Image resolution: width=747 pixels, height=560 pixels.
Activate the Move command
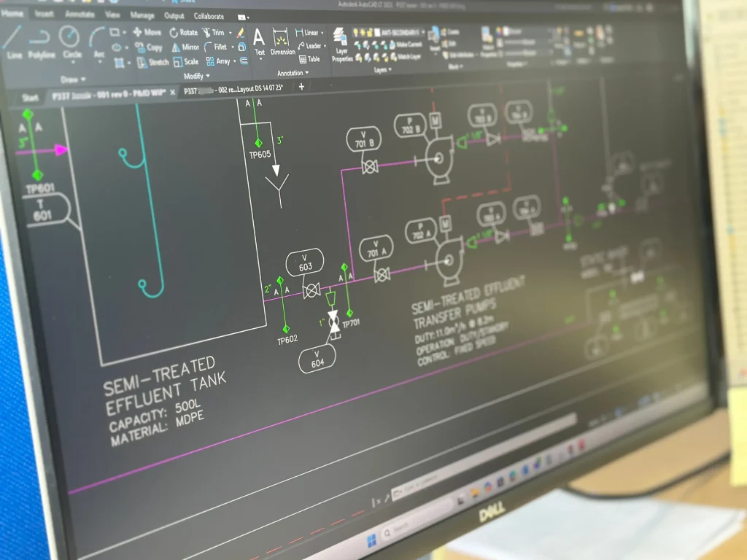tap(147, 32)
